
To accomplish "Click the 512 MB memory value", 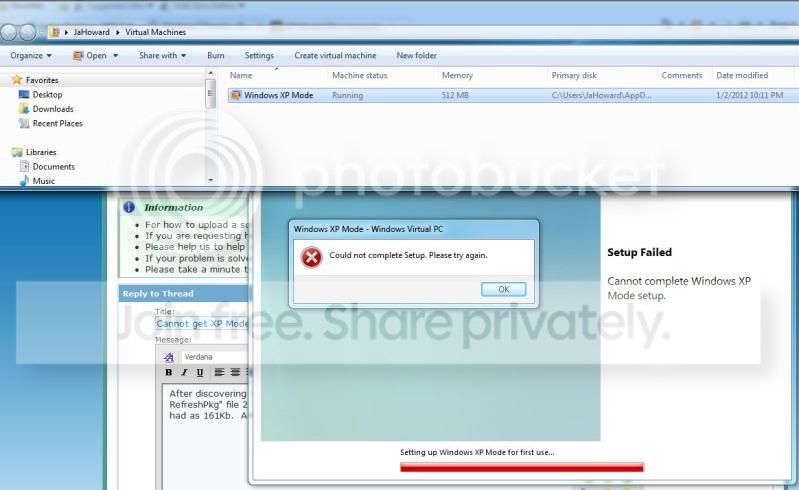I will click(x=455, y=95).
